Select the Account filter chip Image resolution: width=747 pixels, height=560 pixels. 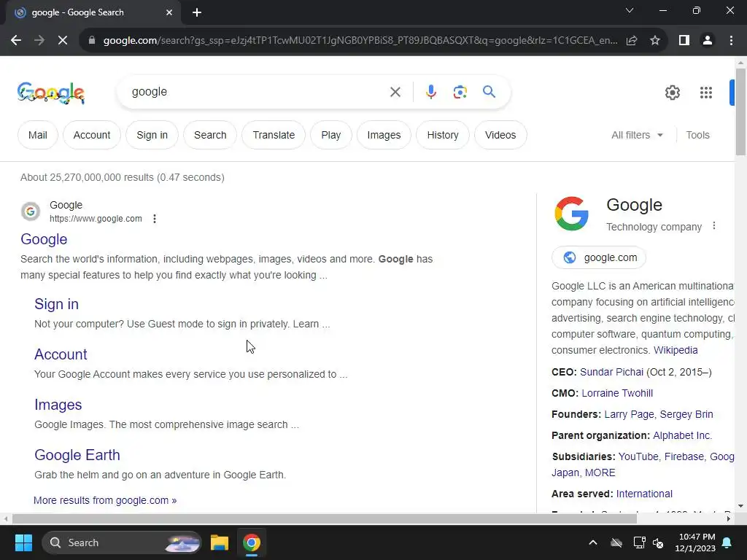pos(91,135)
